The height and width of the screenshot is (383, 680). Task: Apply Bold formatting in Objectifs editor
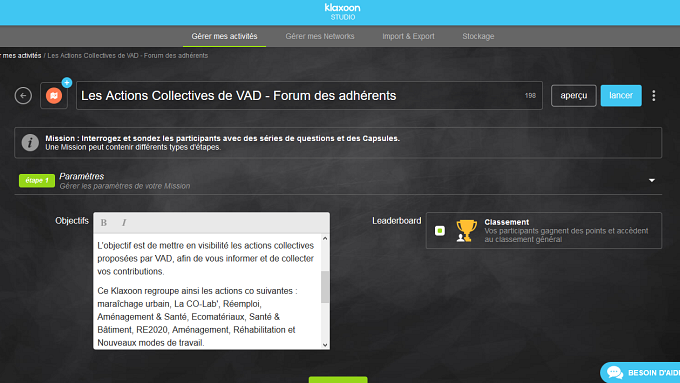click(104, 223)
